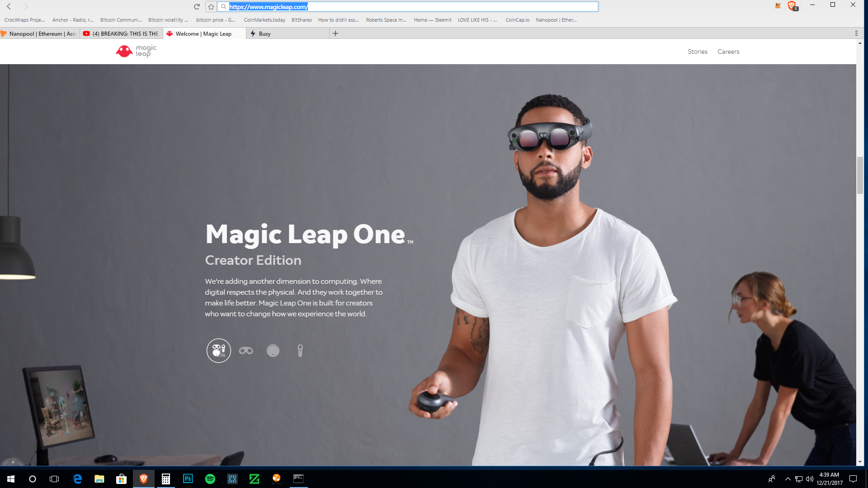The image size is (868, 488).
Task: Open the Brave shields lion icon
Action: 792,5
